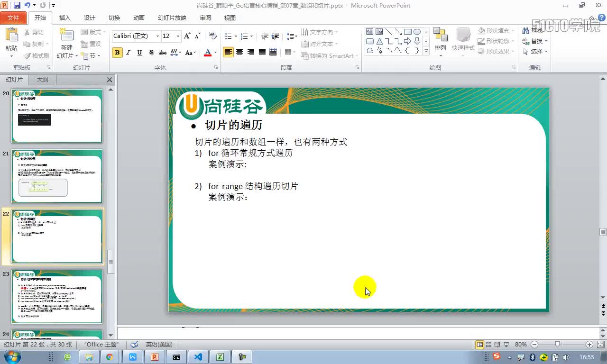The width and height of the screenshot is (607, 364).
Task: Toggle right text alignment
Action: [251, 52]
